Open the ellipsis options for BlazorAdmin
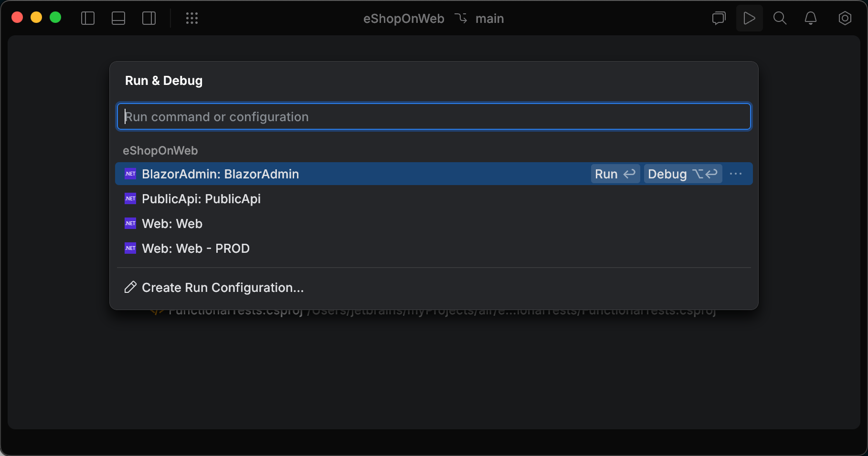 click(736, 174)
